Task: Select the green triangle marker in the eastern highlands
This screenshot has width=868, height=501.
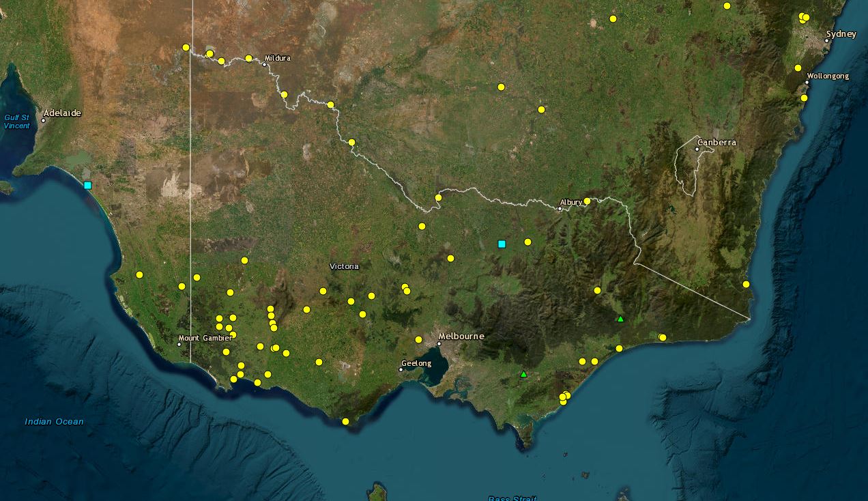Action: (620, 318)
